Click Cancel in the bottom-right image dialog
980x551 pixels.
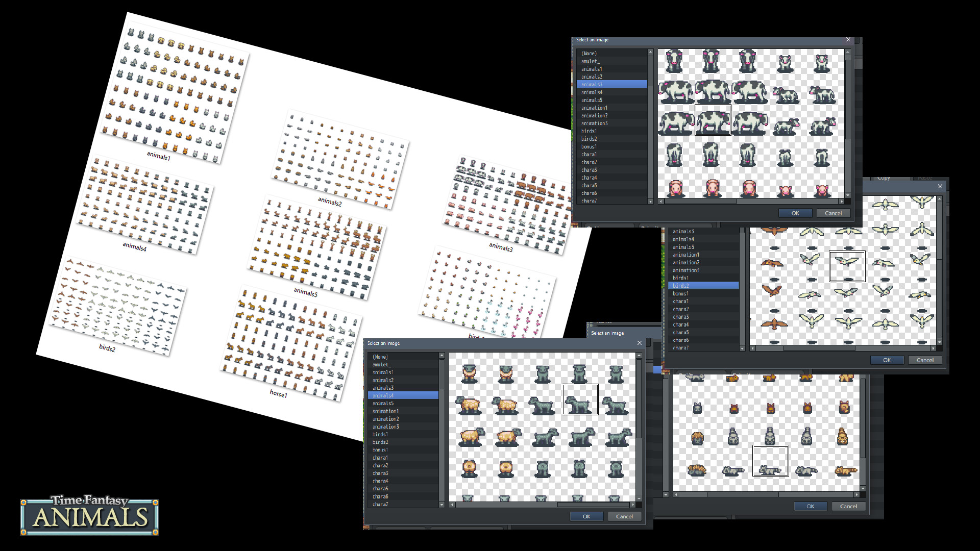(x=848, y=506)
